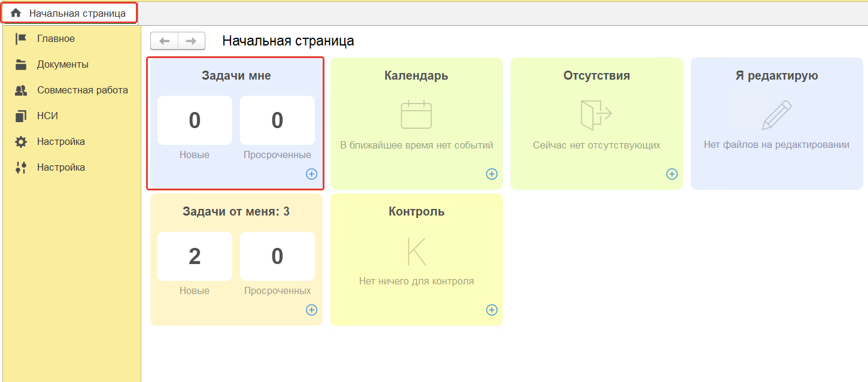Image resolution: width=868 pixels, height=382 pixels.
Task: Go forward using the right arrow button
Action: point(192,41)
